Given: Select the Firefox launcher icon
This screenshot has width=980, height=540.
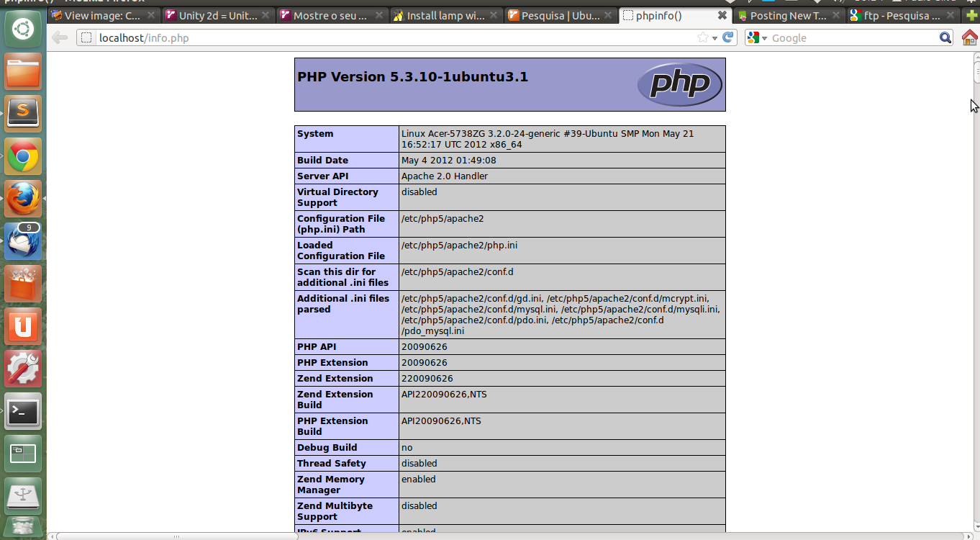Looking at the screenshot, I should pos(23,199).
